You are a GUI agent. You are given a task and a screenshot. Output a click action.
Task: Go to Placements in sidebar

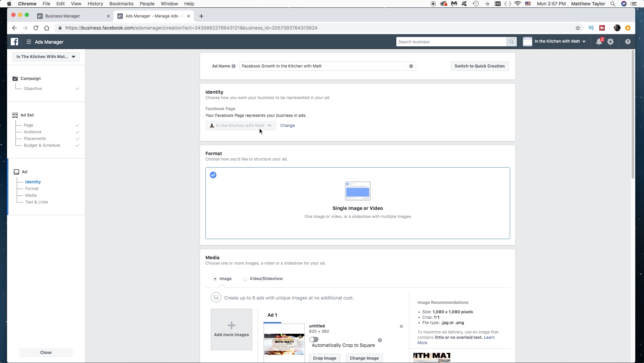(x=35, y=139)
